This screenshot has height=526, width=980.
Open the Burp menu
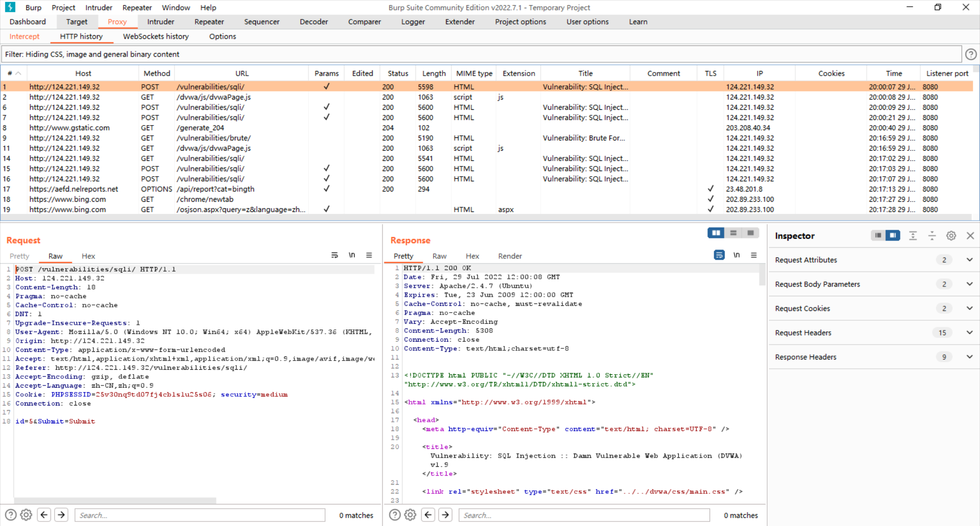33,8
